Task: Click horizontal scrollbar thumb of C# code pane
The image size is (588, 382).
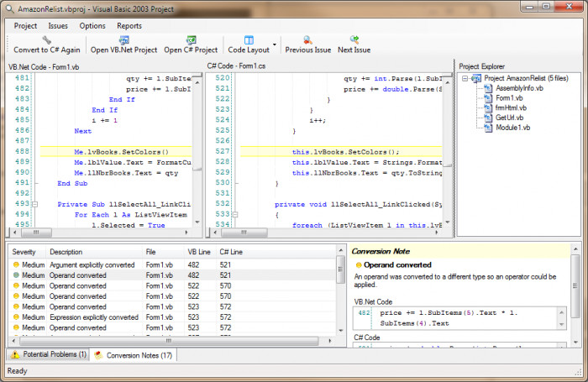Action: point(244,233)
